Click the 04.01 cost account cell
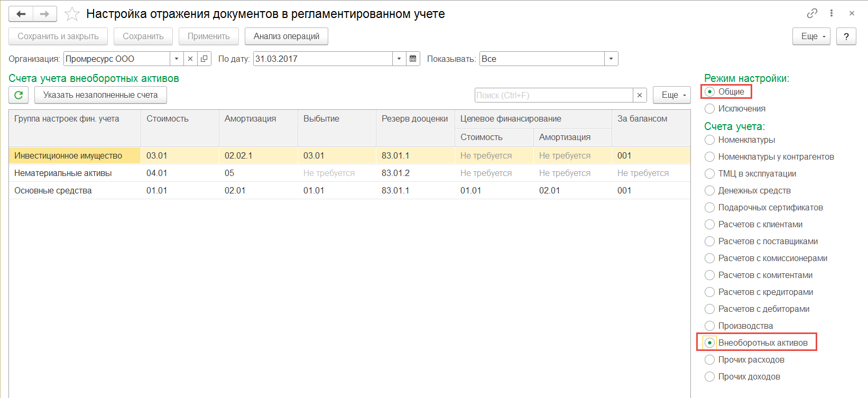 point(180,173)
